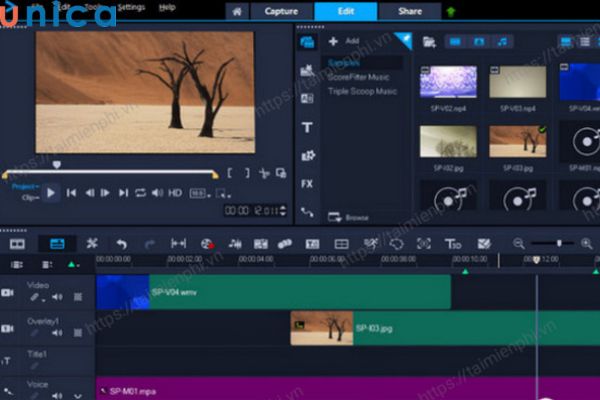Switch to the Share tab

coord(409,11)
